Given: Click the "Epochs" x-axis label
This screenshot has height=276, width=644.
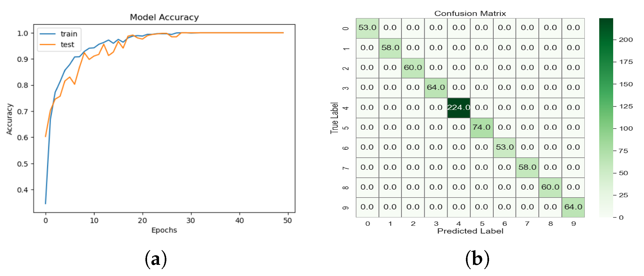Looking at the screenshot, I should pyautogui.click(x=164, y=230).
